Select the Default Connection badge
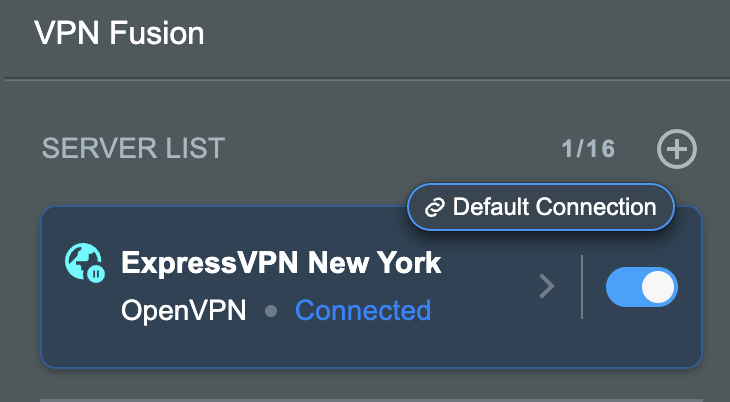This screenshot has width=730, height=402. pos(541,207)
